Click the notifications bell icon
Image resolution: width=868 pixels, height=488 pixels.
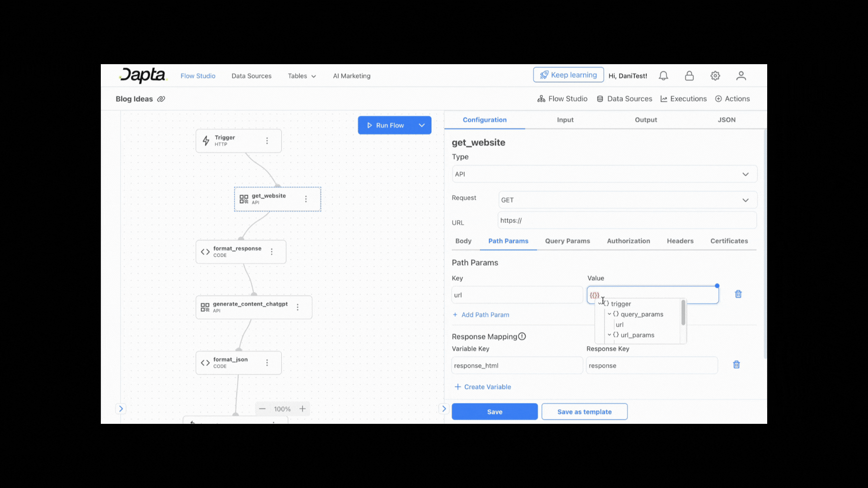point(663,76)
